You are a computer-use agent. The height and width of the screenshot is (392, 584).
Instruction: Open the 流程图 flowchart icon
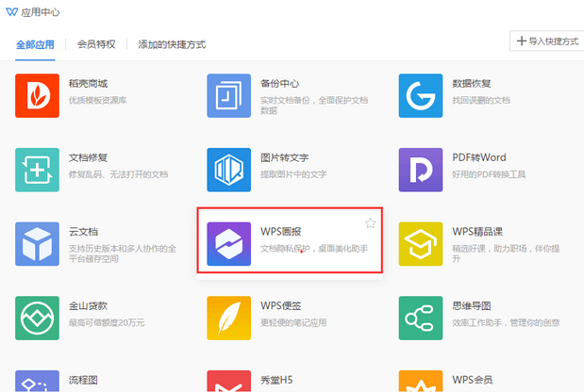[37, 381]
